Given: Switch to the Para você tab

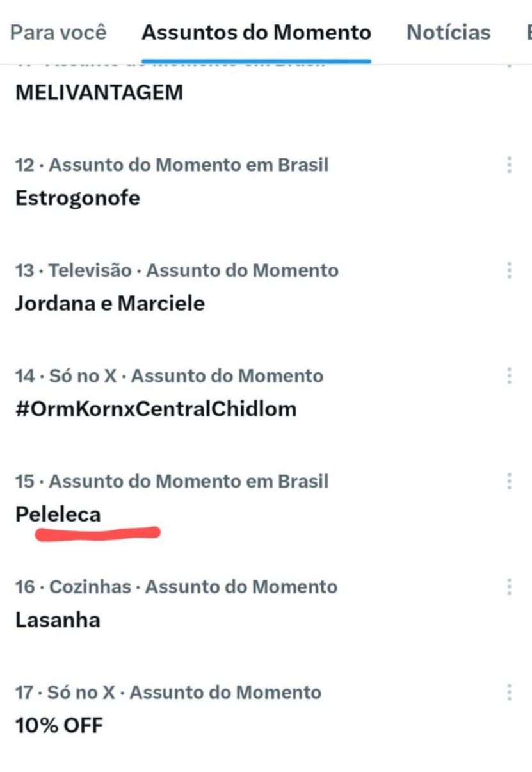Looking at the screenshot, I should [58, 33].
